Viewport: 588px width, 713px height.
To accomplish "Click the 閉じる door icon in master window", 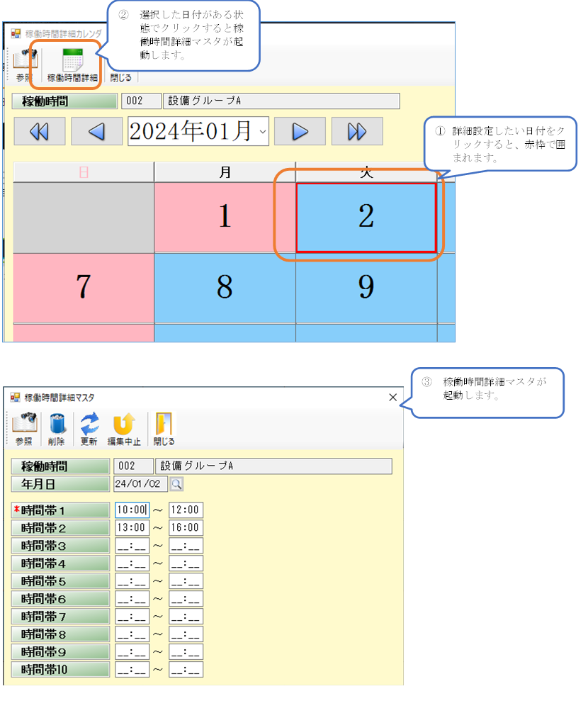I will 164,430.
